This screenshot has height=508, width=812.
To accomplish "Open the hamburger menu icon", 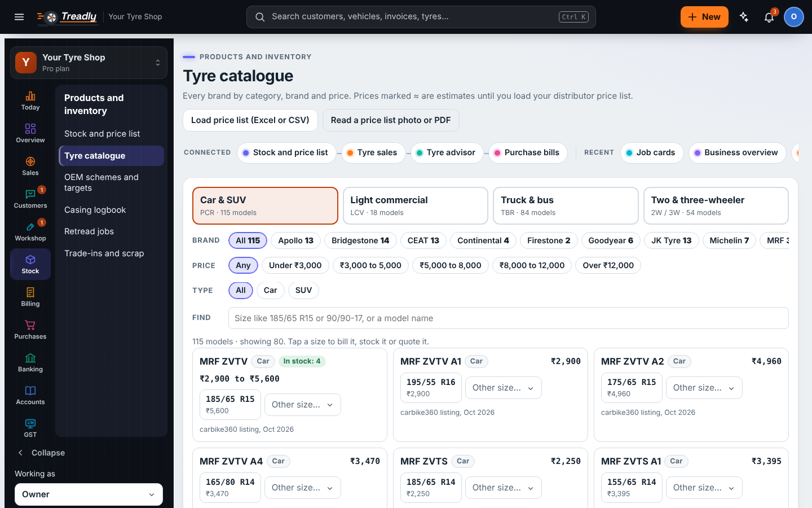I will click(x=19, y=17).
